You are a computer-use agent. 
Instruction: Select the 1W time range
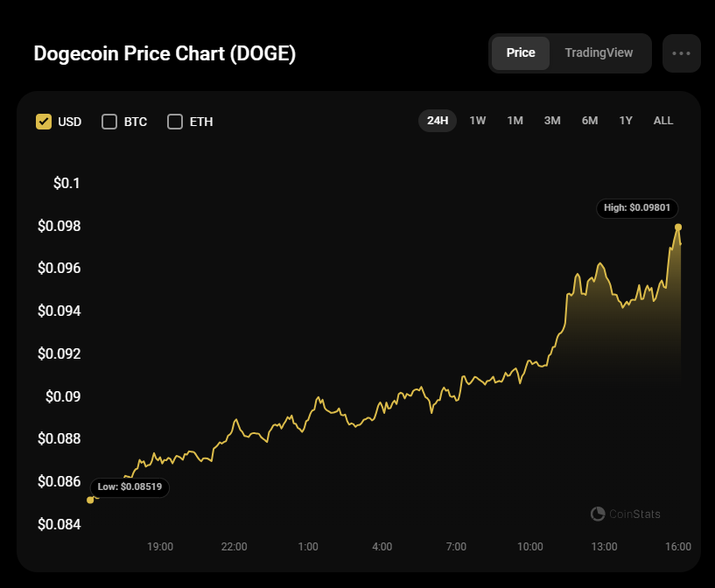[478, 121]
